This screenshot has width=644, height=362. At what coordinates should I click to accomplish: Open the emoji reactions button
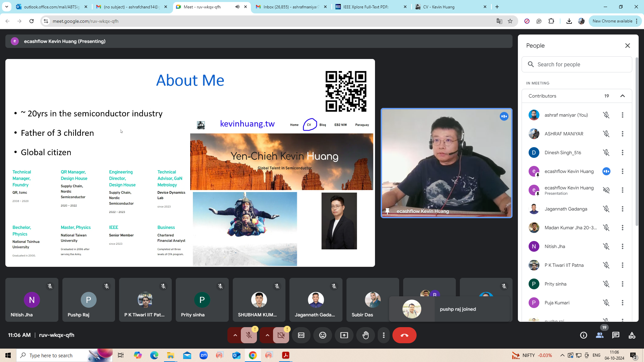323,335
